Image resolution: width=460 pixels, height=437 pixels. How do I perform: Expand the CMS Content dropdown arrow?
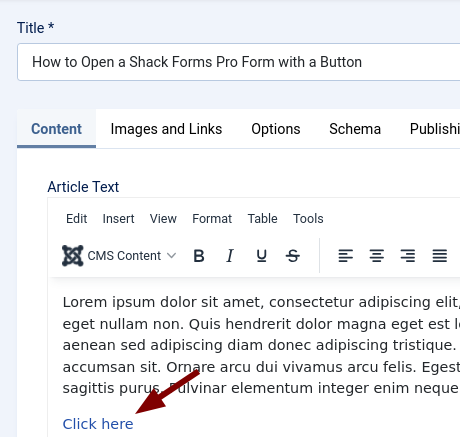[x=171, y=256]
